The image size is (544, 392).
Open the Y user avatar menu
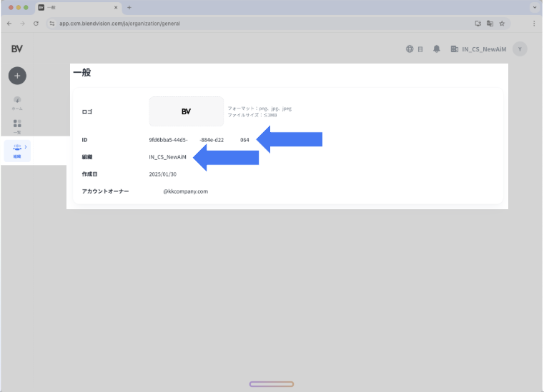[520, 49]
